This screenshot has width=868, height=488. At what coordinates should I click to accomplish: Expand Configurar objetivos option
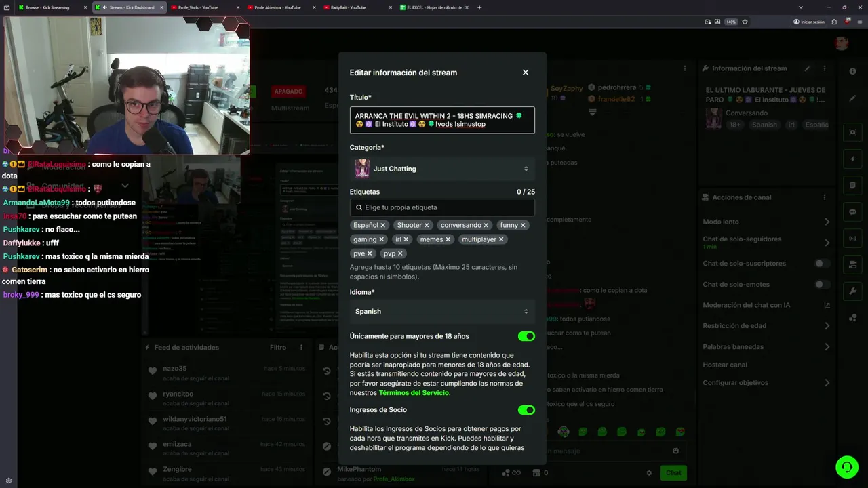(x=766, y=383)
